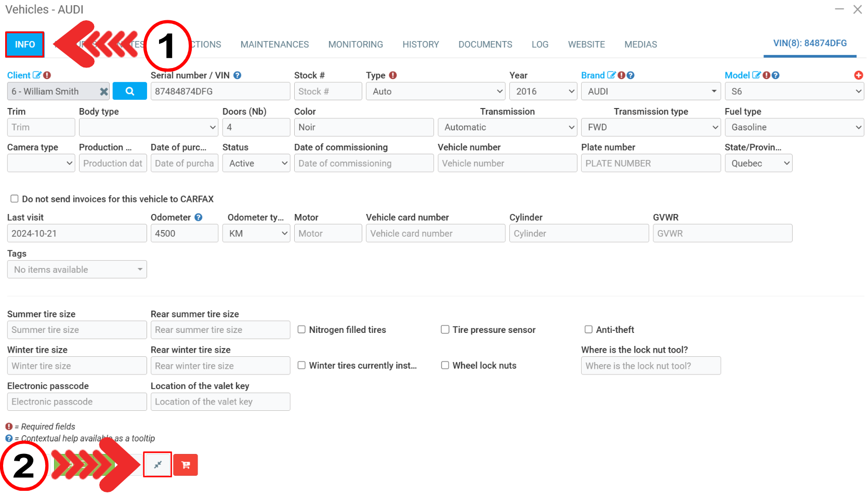
Task: Open the Tags dropdown
Action: 77,270
